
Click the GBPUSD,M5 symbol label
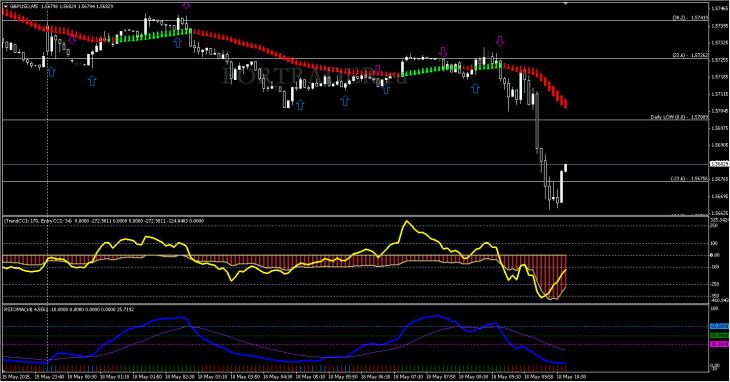pyautogui.click(x=24, y=7)
